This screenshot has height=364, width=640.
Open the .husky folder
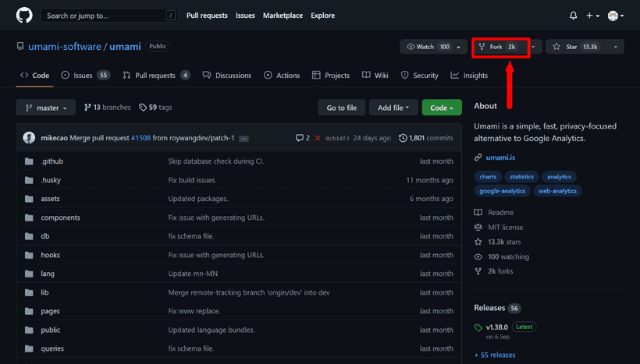pyautogui.click(x=51, y=180)
